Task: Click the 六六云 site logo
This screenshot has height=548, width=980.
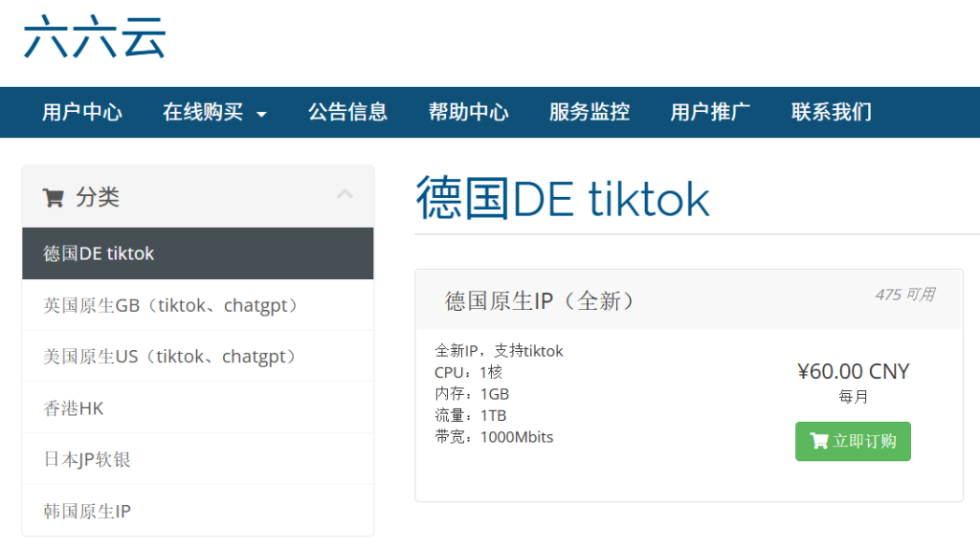Action: (95, 37)
